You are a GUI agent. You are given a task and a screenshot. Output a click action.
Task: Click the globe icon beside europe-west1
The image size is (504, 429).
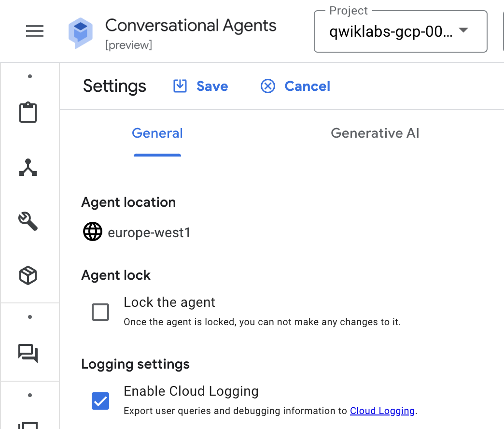pos(93,231)
